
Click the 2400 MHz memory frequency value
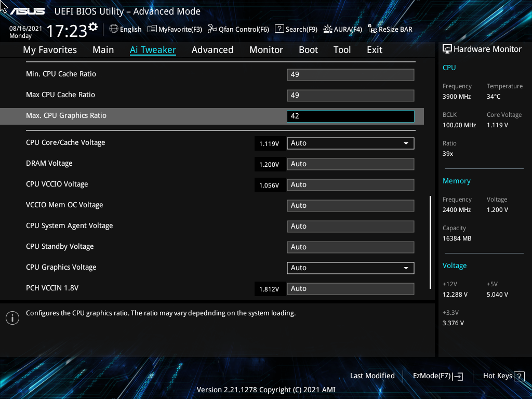457,210
